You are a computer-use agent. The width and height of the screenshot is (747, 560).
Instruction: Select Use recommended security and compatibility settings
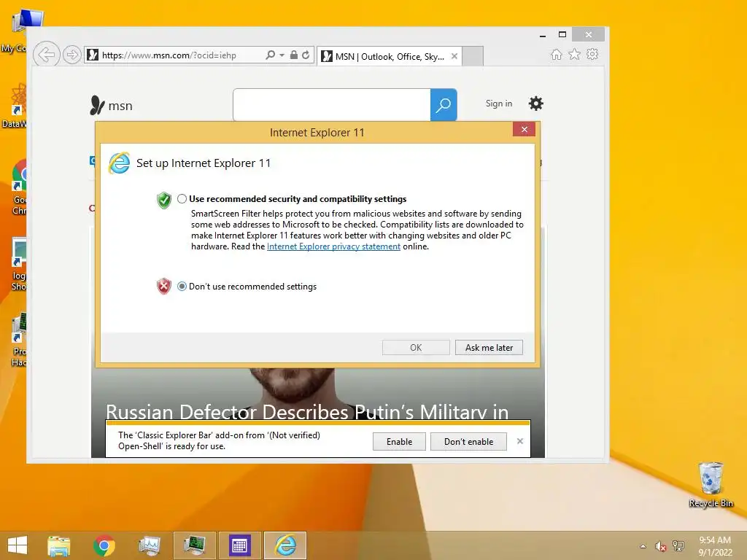tap(182, 198)
